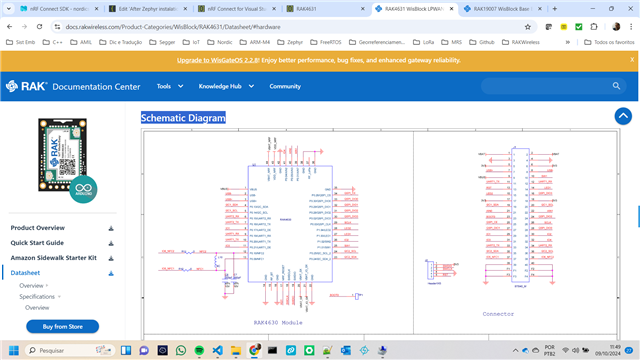
Task: Launch Visual Studio Code from taskbar
Action: pyautogui.click(x=218, y=350)
